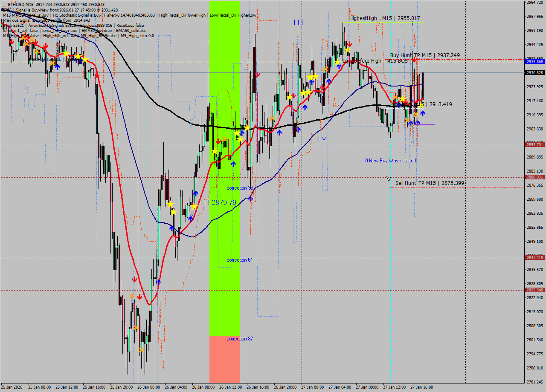Click the blue 2935.868 price axis tag
This screenshot has height=392, width=546.
click(x=534, y=62)
